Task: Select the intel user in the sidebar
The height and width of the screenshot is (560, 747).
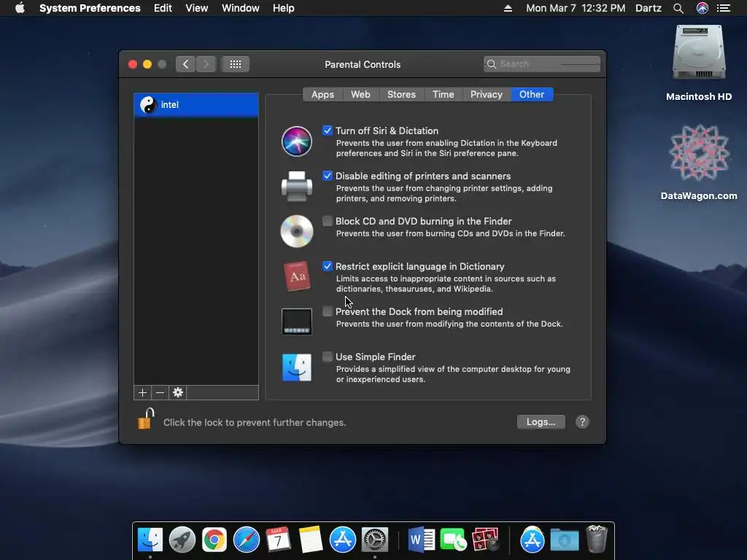Action: click(x=196, y=105)
